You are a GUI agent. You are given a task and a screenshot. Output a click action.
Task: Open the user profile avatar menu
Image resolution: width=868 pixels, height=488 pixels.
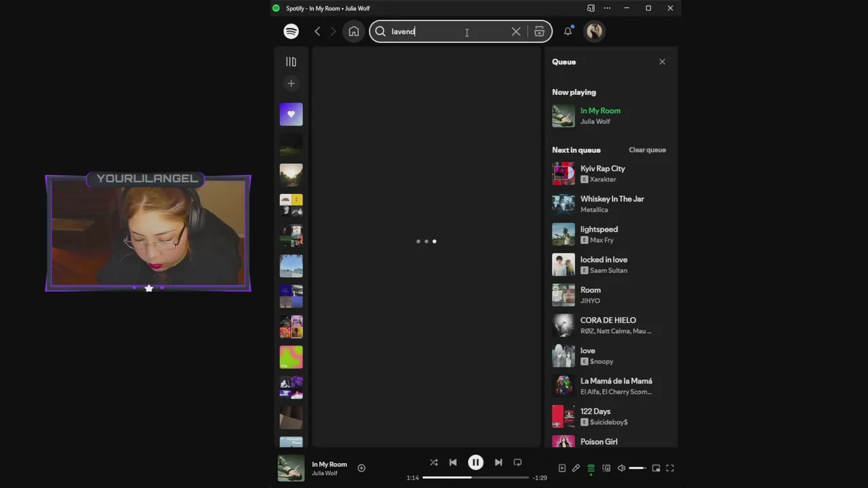[x=595, y=31]
